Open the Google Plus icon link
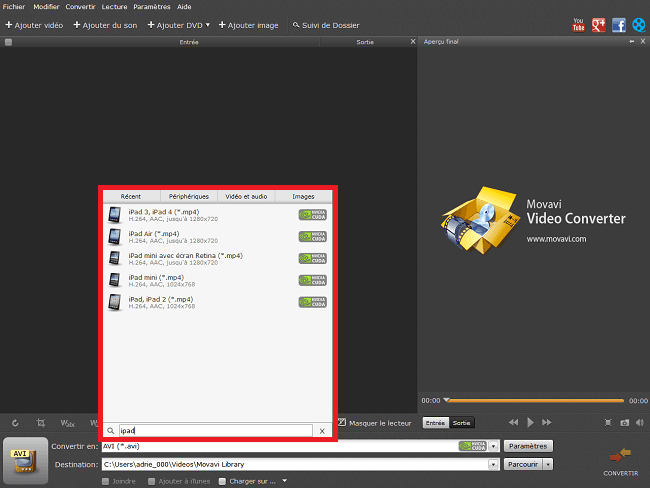 click(x=598, y=25)
